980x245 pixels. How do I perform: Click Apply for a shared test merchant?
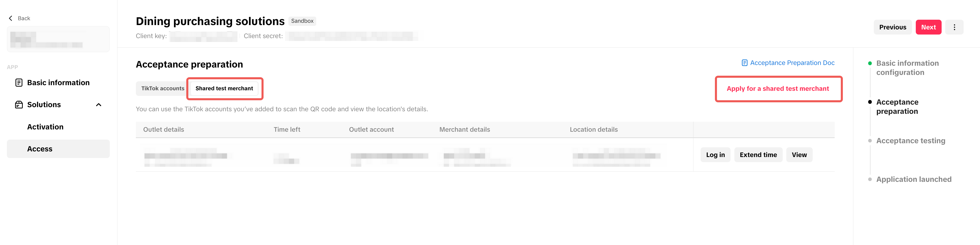pyautogui.click(x=778, y=89)
